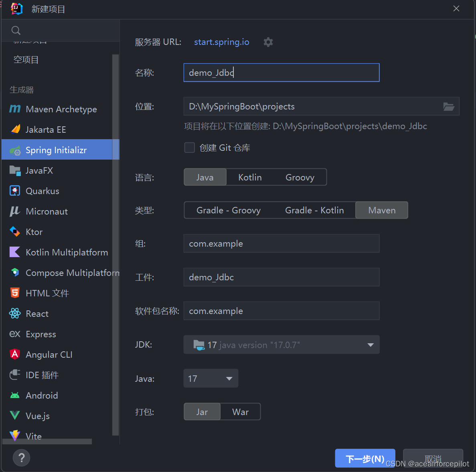Click the Spring Initializr leaf icon

15,150
